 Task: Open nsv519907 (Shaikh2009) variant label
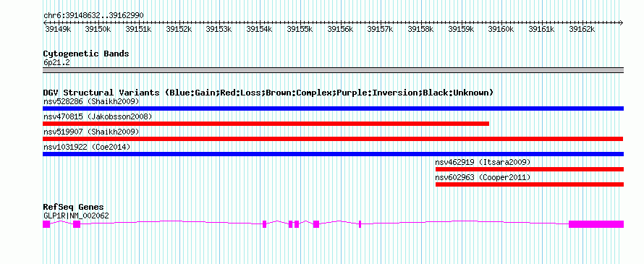(x=91, y=132)
